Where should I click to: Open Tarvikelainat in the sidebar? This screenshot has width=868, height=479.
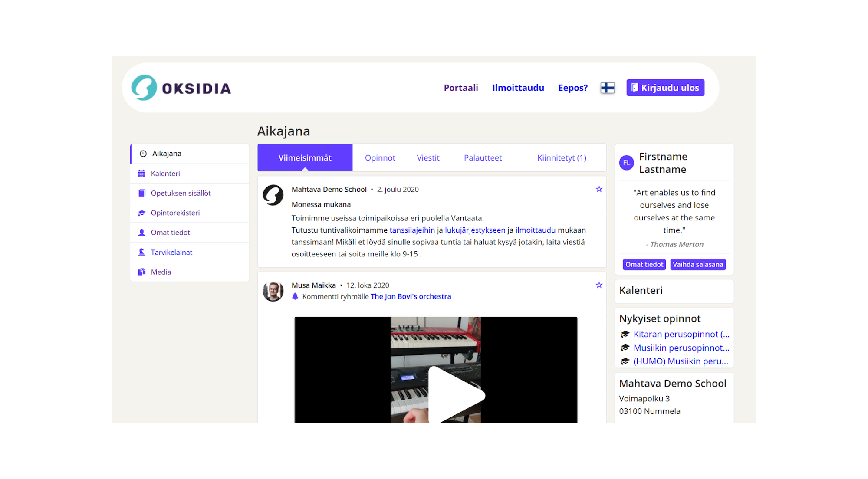pyautogui.click(x=171, y=252)
